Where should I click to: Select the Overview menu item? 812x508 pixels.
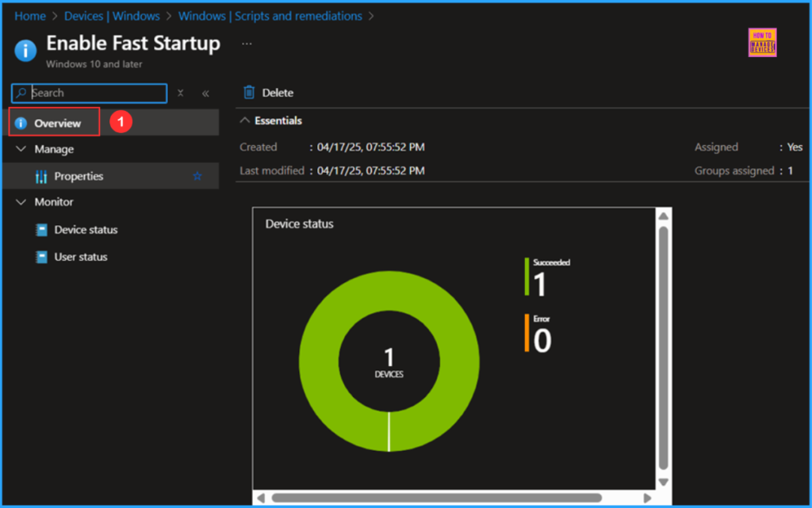pyautogui.click(x=111, y=123)
